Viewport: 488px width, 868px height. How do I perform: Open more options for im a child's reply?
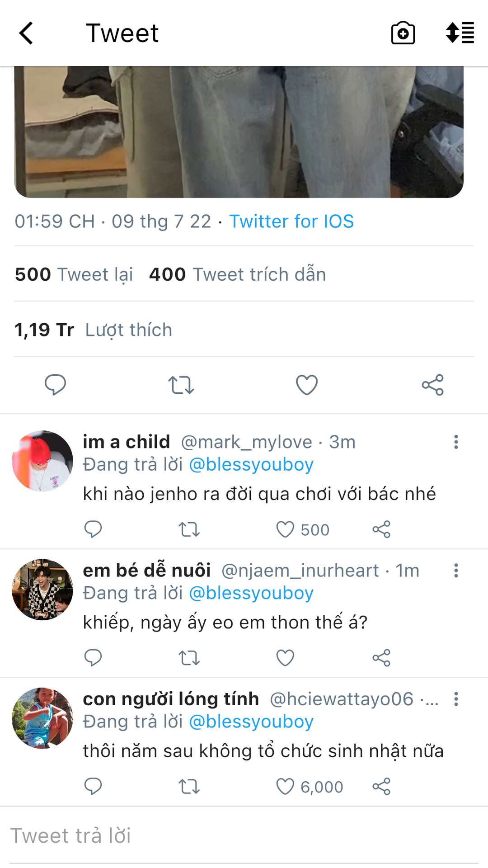tap(456, 442)
